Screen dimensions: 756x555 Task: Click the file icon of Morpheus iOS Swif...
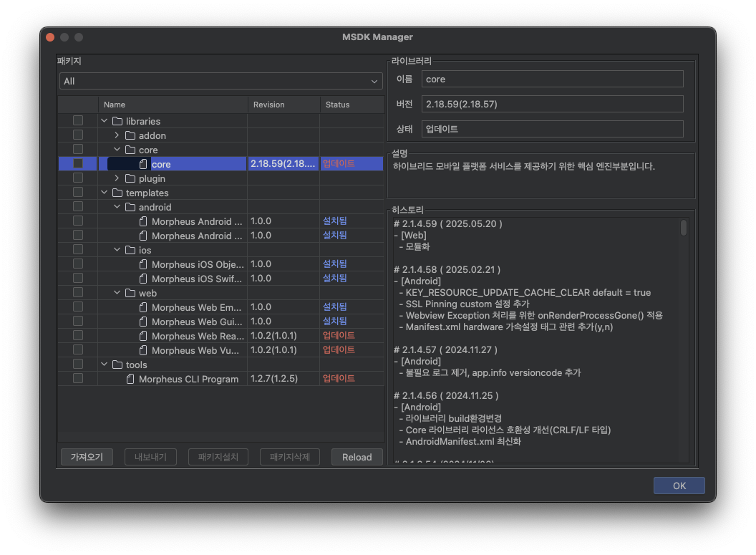[143, 279]
